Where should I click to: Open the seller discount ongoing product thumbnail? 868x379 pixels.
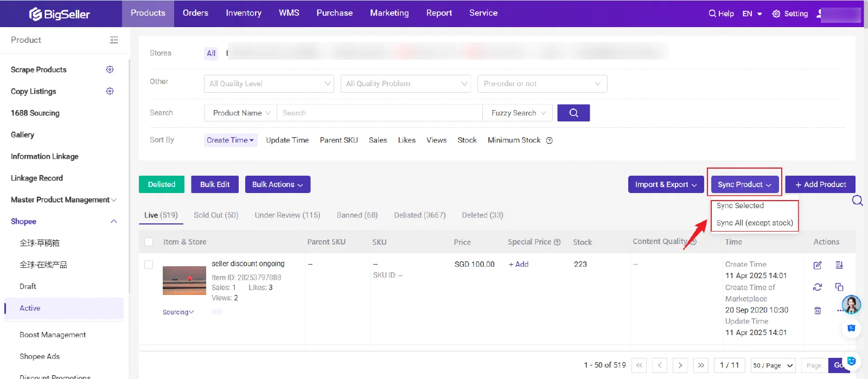tap(184, 280)
